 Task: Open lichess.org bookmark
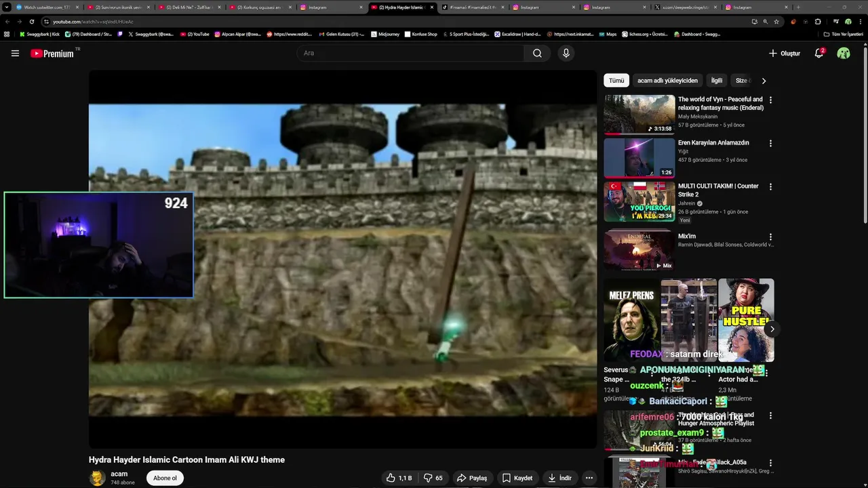644,34
